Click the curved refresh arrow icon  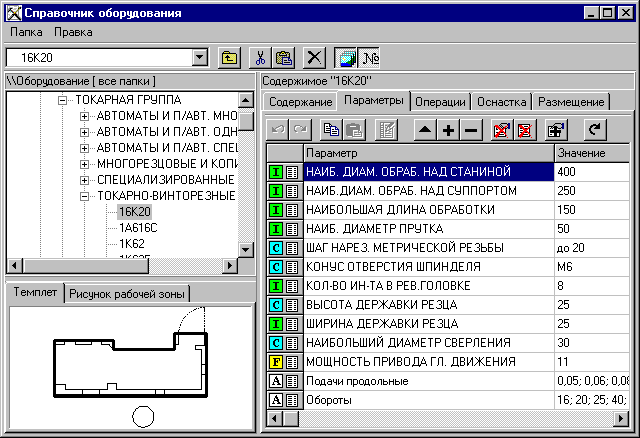(595, 130)
